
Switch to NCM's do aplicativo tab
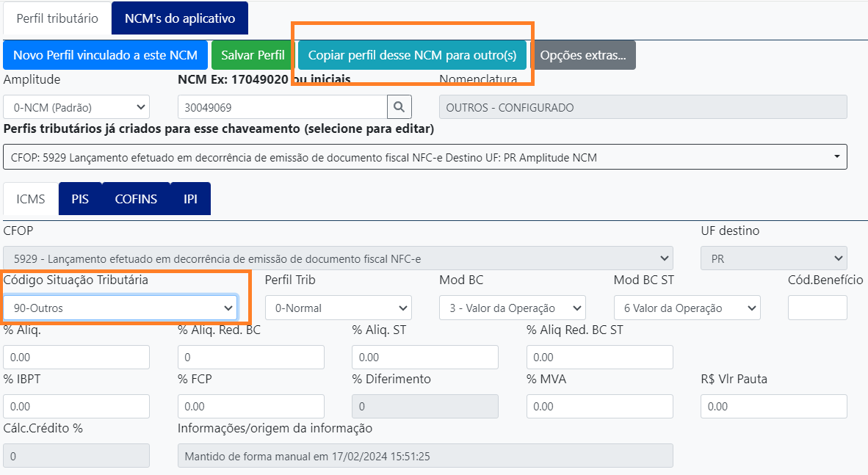tap(179, 18)
